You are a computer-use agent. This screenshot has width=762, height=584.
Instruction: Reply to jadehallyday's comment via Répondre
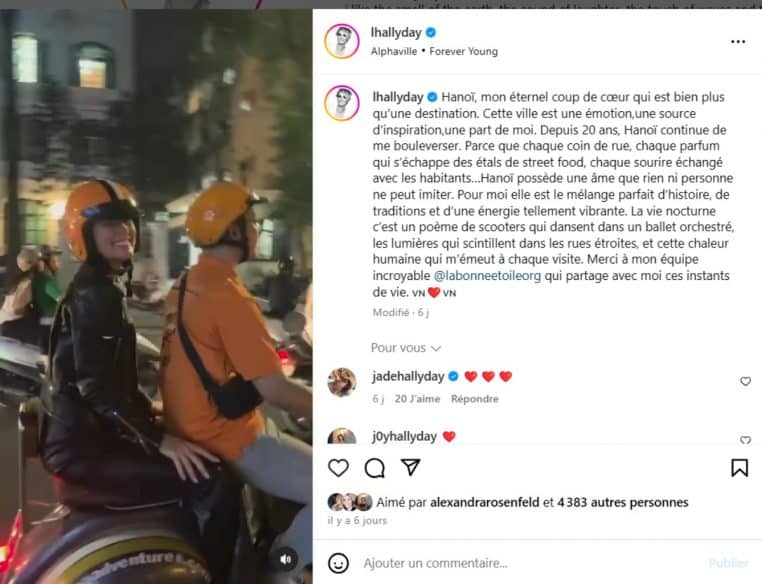tap(475, 399)
